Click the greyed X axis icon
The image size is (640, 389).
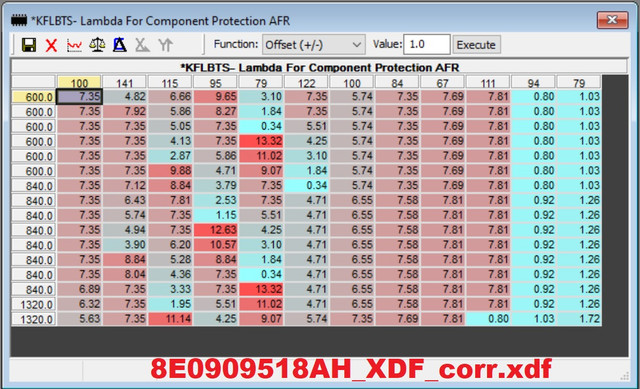142,45
